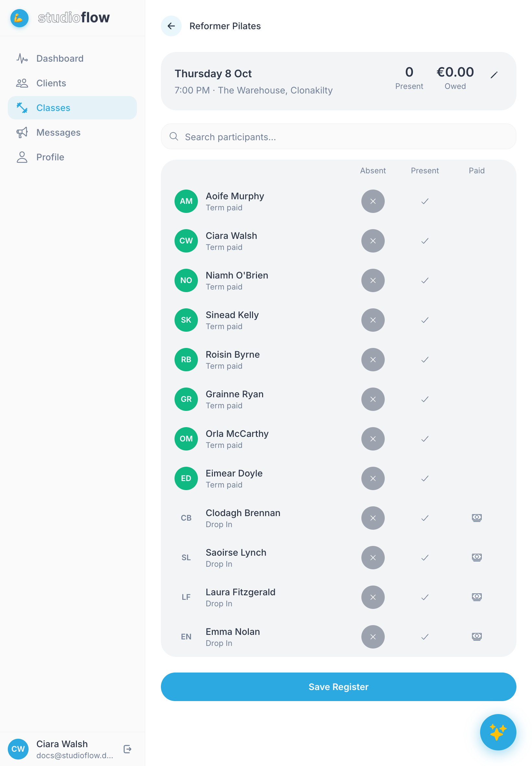Toggle Ciara Walsh absent in the register

point(373,241)
